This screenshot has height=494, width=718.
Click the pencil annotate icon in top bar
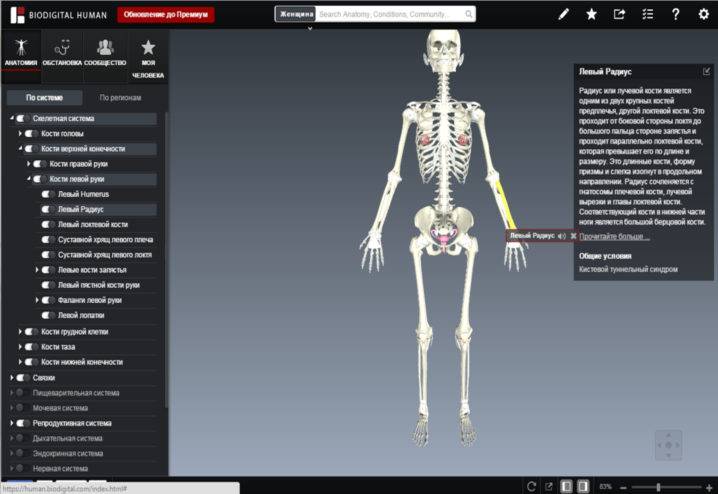[564, 14]
